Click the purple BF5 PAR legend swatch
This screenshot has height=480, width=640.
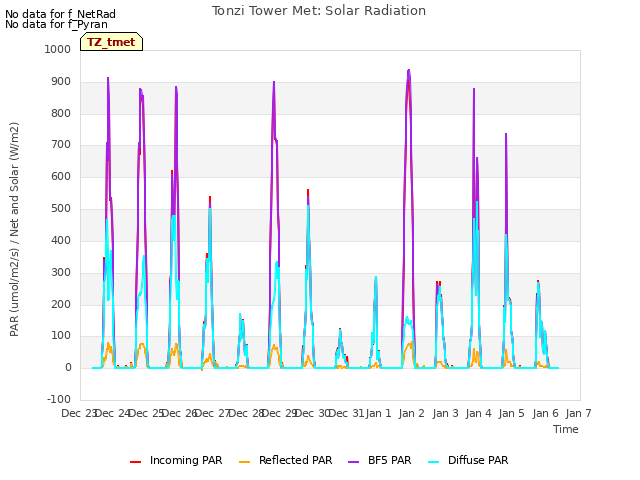pos(353,462)
